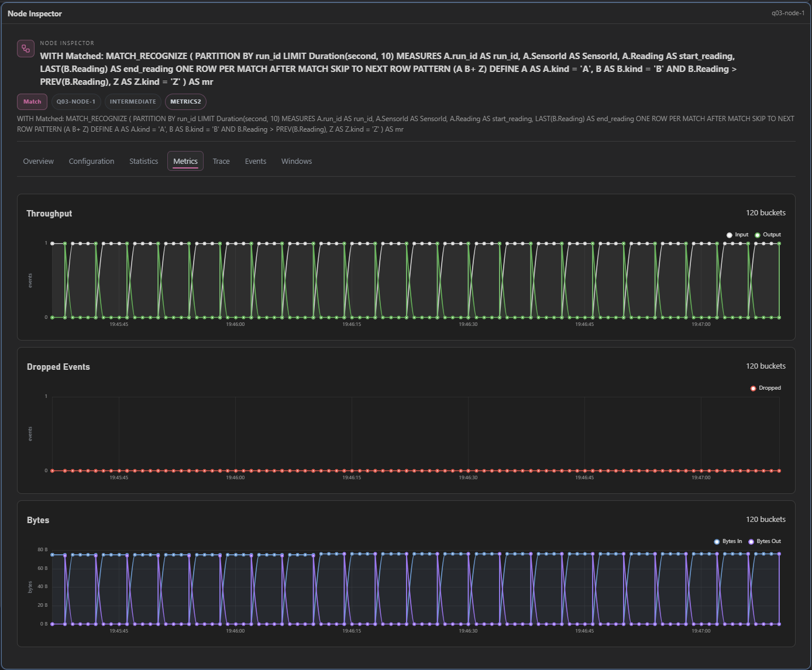Click the 20 B axis label on Bytes chart

coord(43,606)
